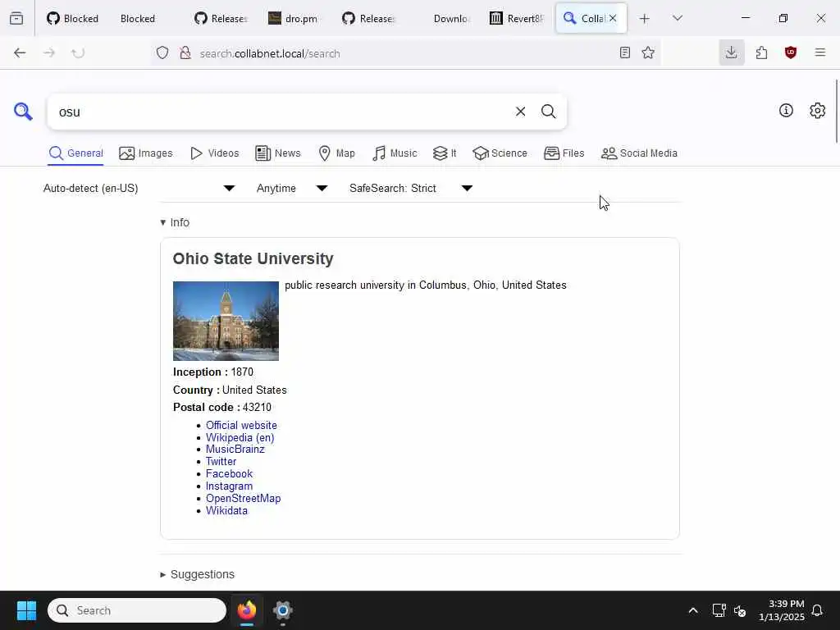Open the tracking protection shield icon
This screenshot has width=840, height=630.
click(162, 52)
